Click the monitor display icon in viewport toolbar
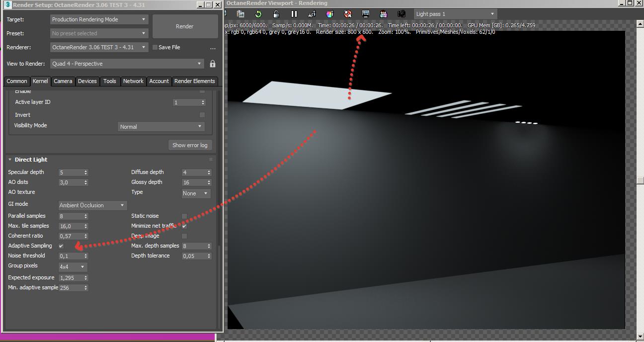The width and height of the screenshot is (644, 342). click(365, 14)
